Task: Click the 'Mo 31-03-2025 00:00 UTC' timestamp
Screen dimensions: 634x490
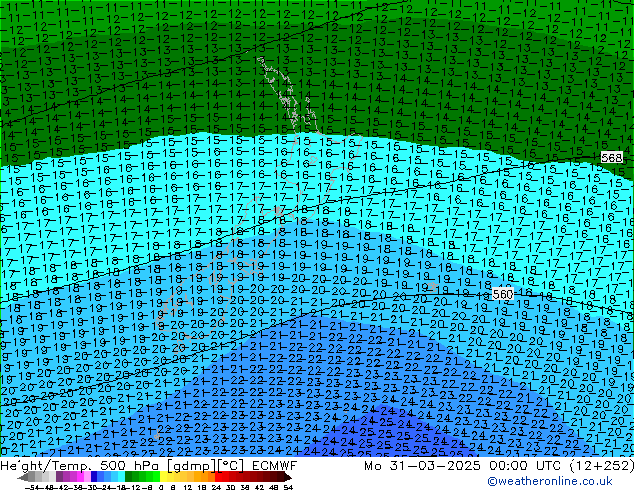Action: click(x=463, y=466)
